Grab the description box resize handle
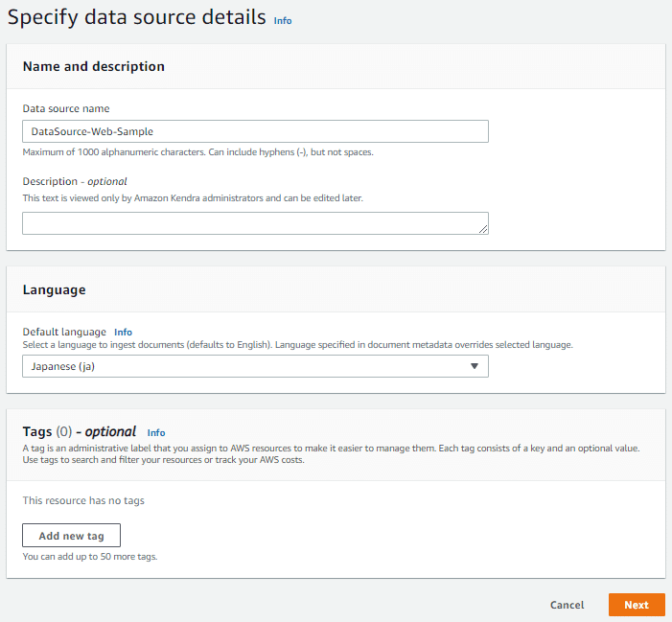The height and width of the screenshot is (622, 672). pos(483,229)
